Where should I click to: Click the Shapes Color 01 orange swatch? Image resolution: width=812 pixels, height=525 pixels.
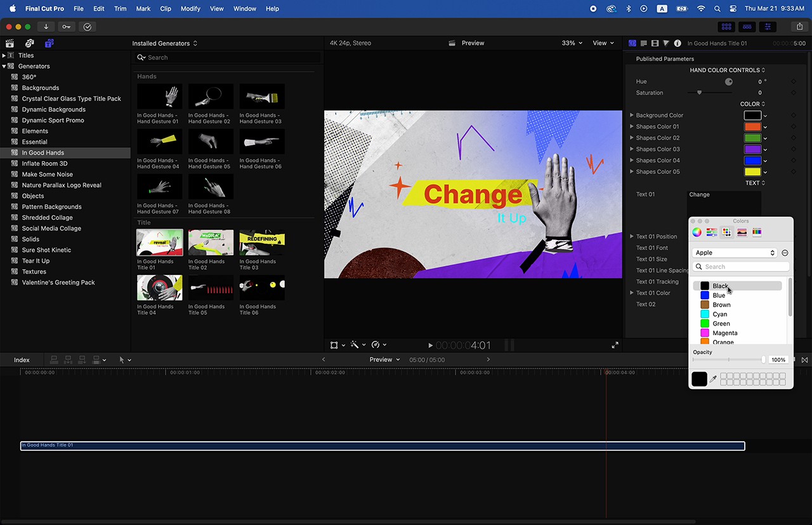point(752,127)
